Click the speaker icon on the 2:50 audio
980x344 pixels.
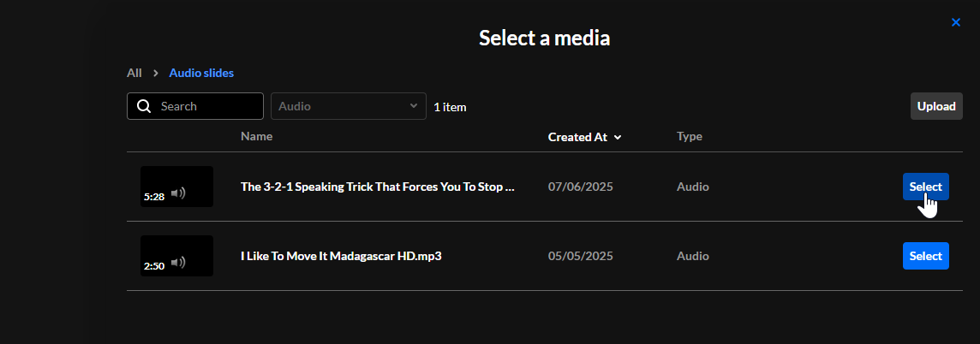tap(178, 263)
